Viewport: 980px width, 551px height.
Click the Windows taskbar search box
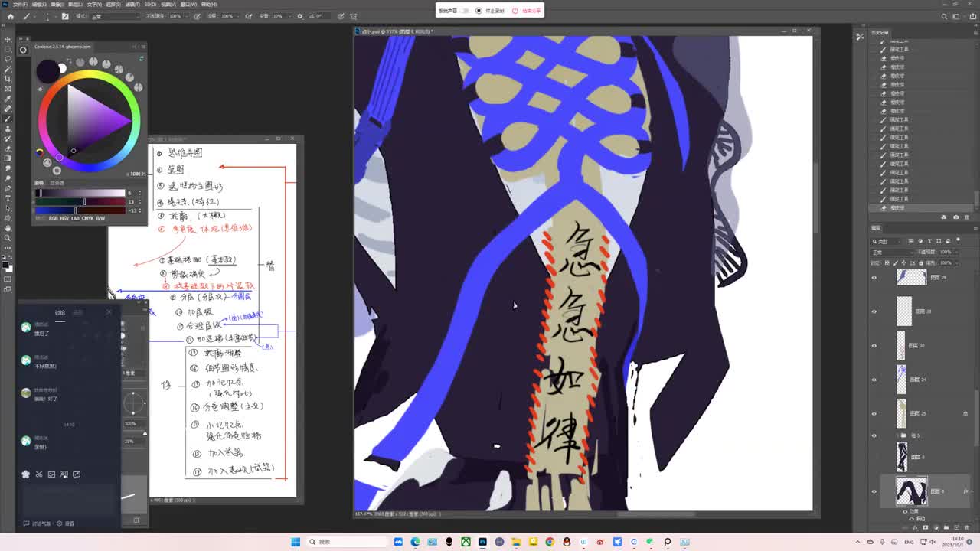(x=348, y=542)
